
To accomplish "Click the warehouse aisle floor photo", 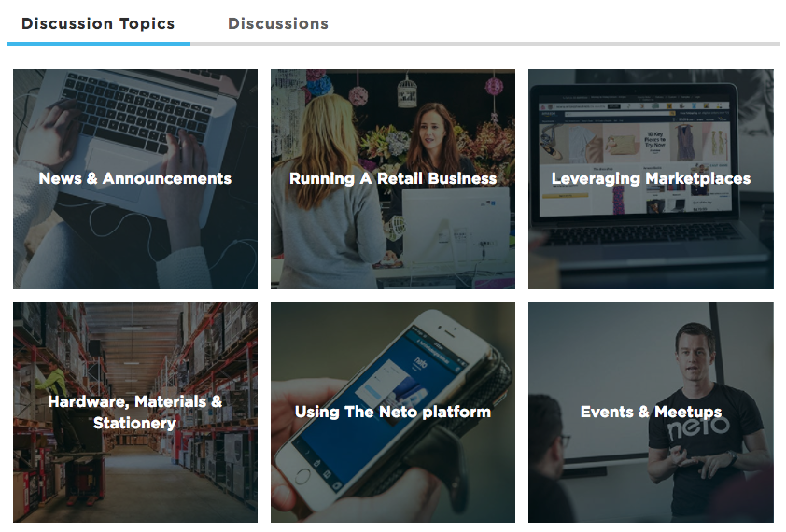I will click(x=135, y=482).
